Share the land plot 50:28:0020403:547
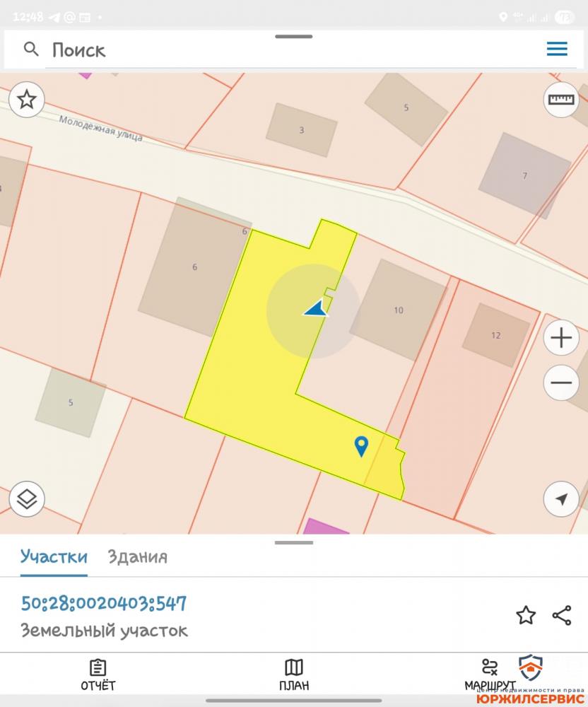Viewport: 588px width, 707px height. (561, 615)
